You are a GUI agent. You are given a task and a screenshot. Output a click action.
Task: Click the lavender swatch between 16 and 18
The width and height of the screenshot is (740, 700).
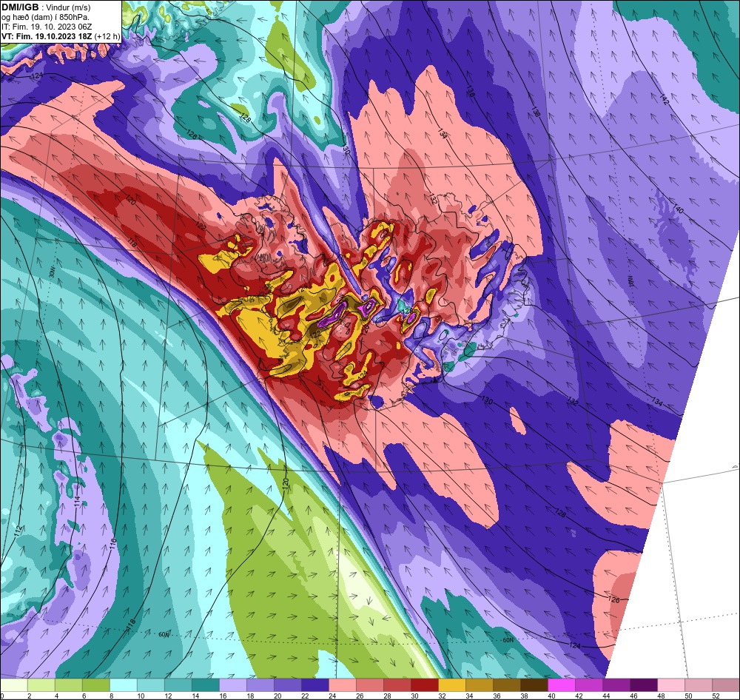point(233,685)
